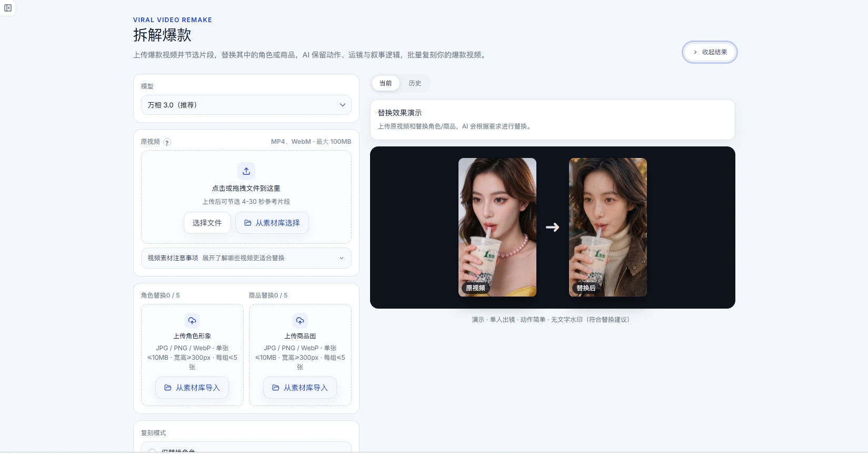Click the 商品替换0 / 5 label
This screenshot has width=868, height=454.
(268, 295)
